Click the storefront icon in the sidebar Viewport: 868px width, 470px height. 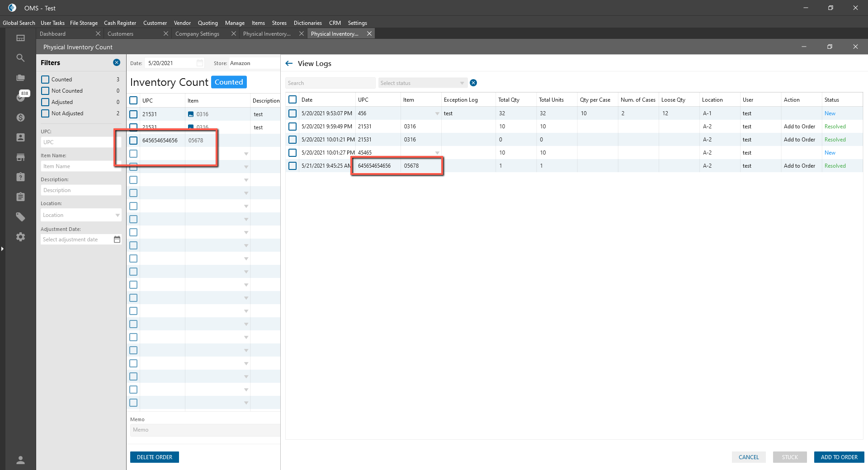click(x=20, y=157)
